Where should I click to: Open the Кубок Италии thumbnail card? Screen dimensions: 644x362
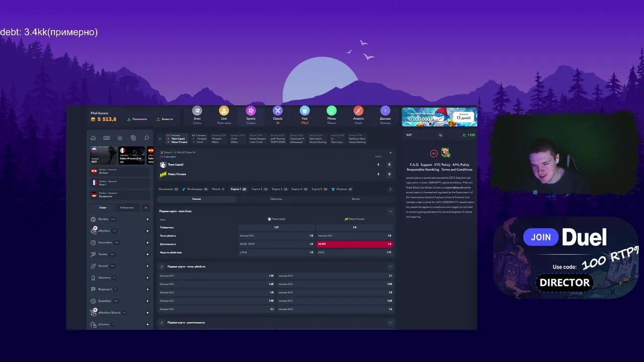(x=132, y=155)
